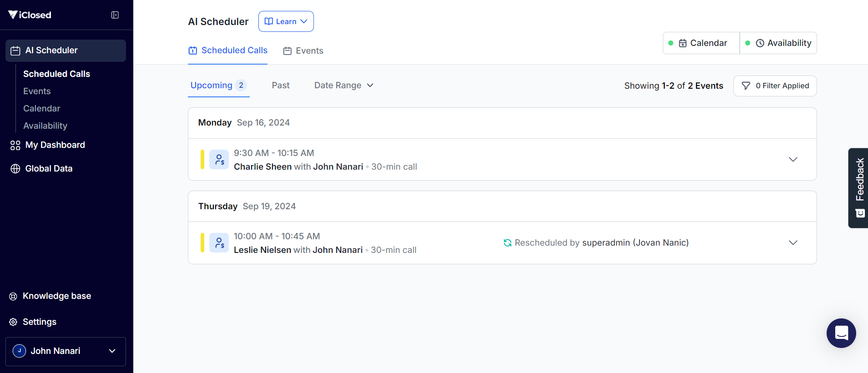Open the chat messenger bubble

click(841, 333)
